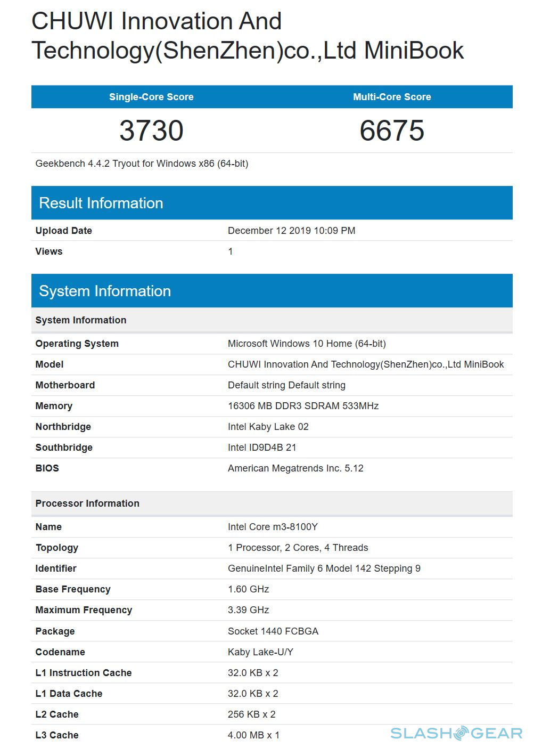Viewport: 534px width, 756px height.
Task: Click the Operating System value Windows 10 Home
Action: [307, 344]
